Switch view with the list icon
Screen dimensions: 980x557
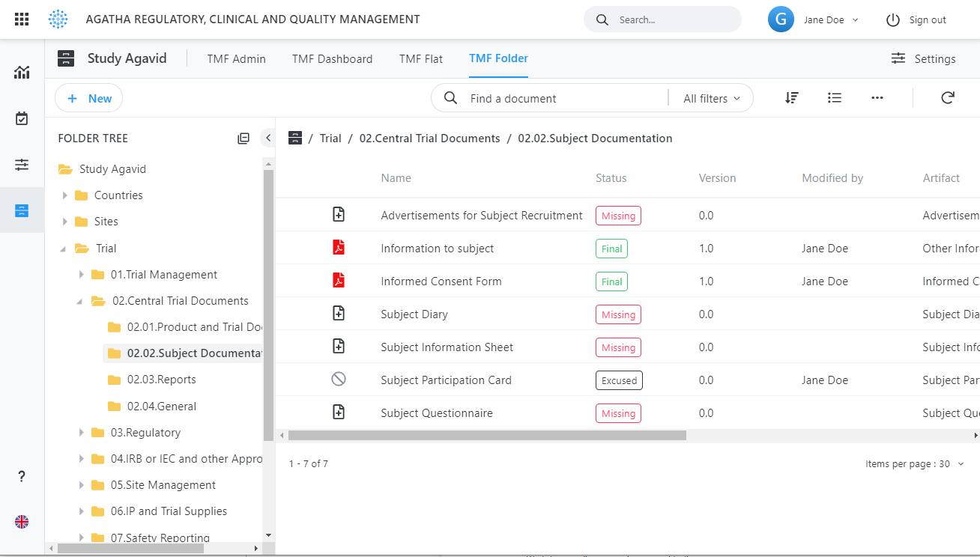835,98
